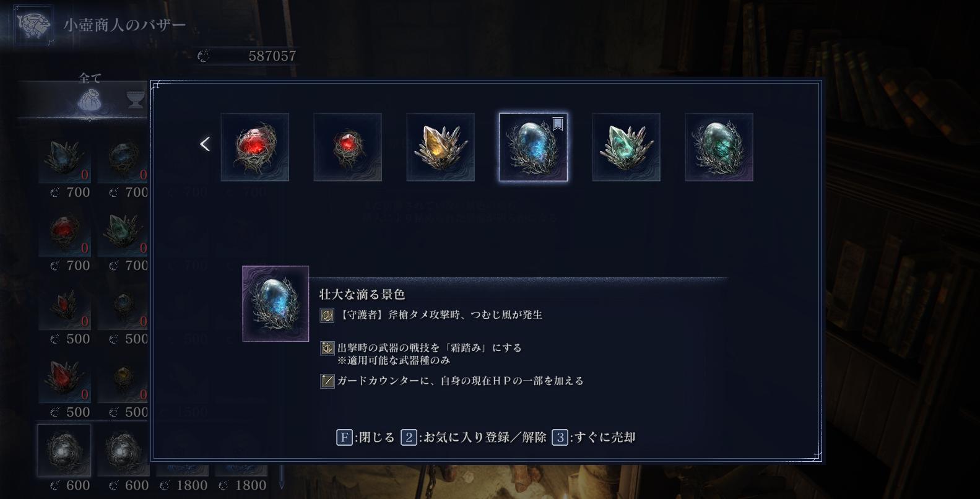Select the teal orb relic in carousel

[719, 147]
